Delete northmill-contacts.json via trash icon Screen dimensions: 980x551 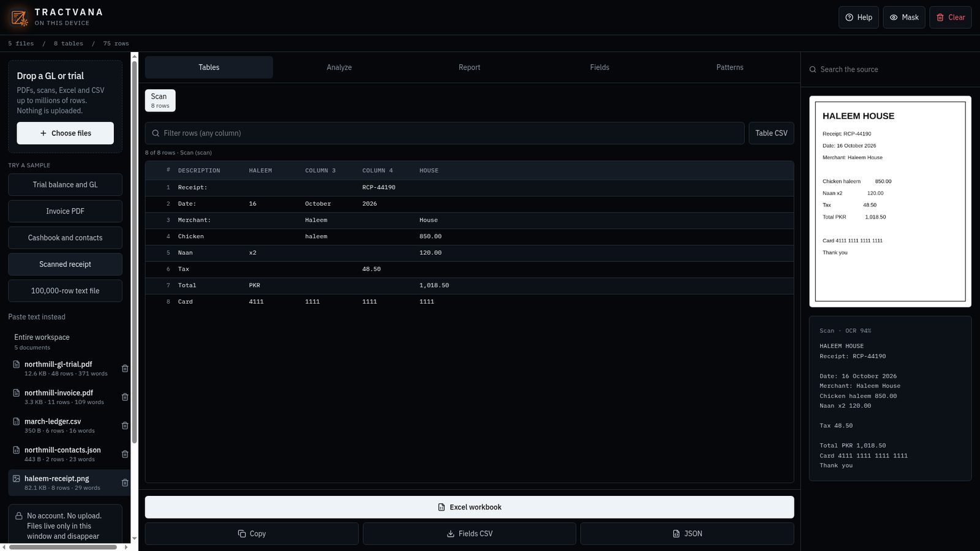click(125, 454)
